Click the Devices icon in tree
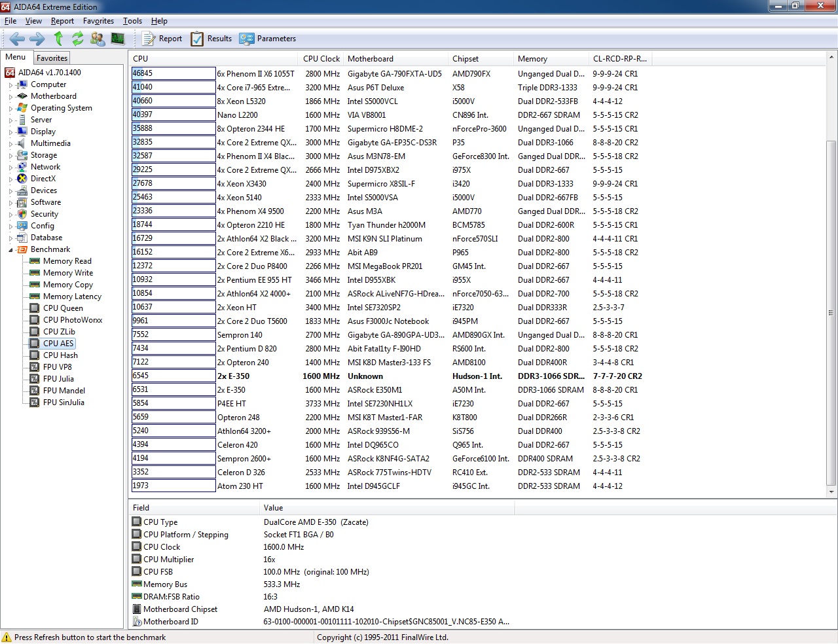The image size is (838, 644). tap(22, 190)
